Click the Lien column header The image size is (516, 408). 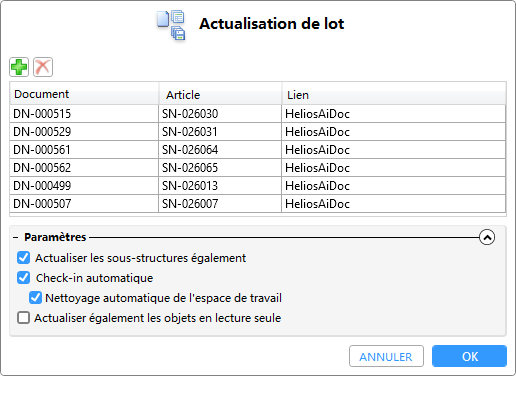pos(394,94)
